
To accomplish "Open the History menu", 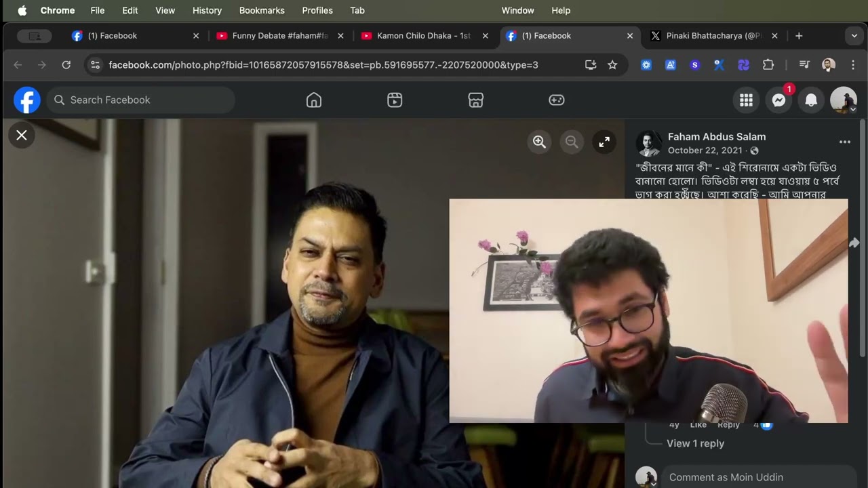I will pos(207,10).
